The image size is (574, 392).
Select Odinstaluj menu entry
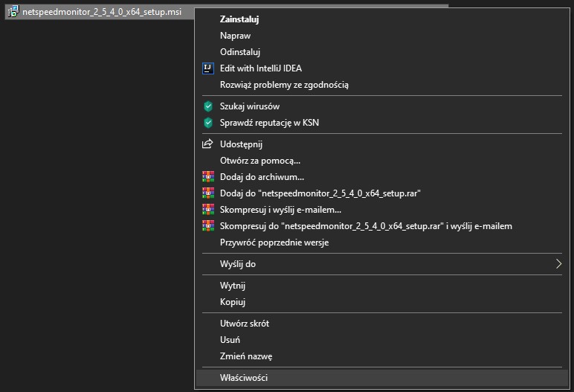coord(382,52)
